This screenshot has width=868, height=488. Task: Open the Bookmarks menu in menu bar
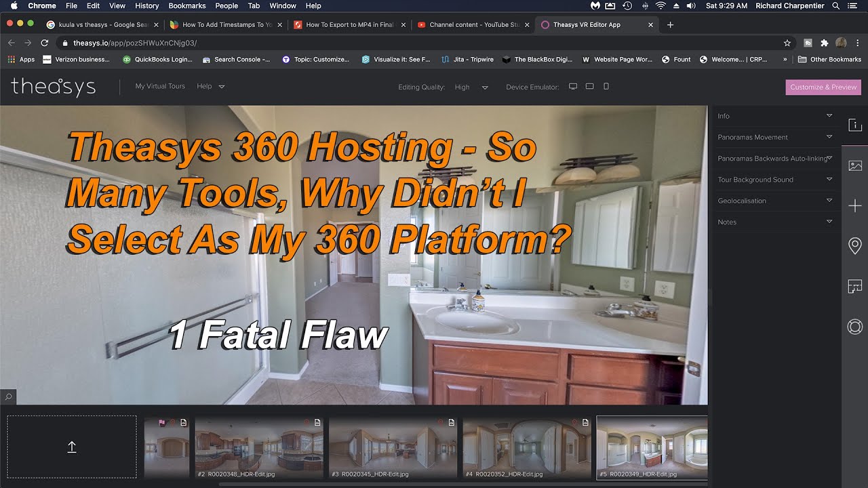(187, 5)
